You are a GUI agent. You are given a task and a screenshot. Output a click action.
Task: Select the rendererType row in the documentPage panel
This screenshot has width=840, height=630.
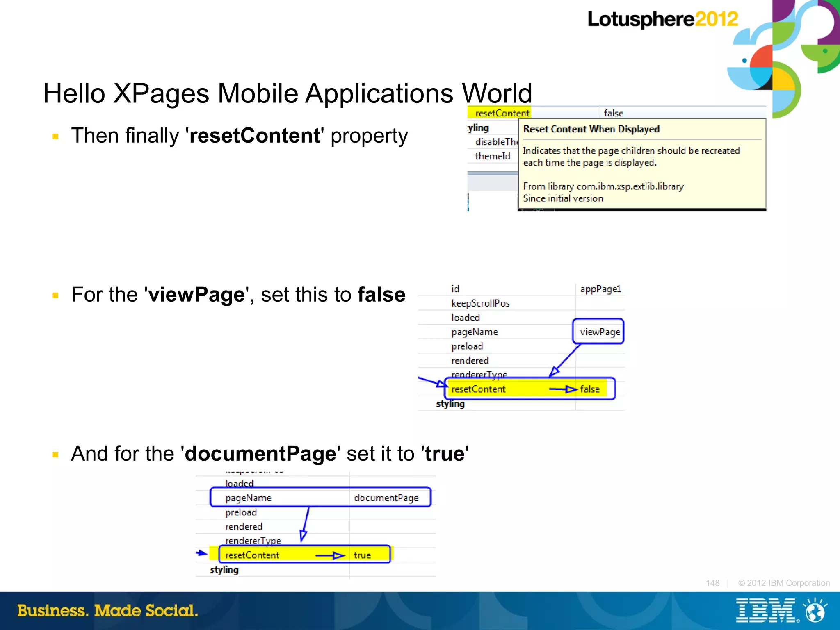coord(315,541)
